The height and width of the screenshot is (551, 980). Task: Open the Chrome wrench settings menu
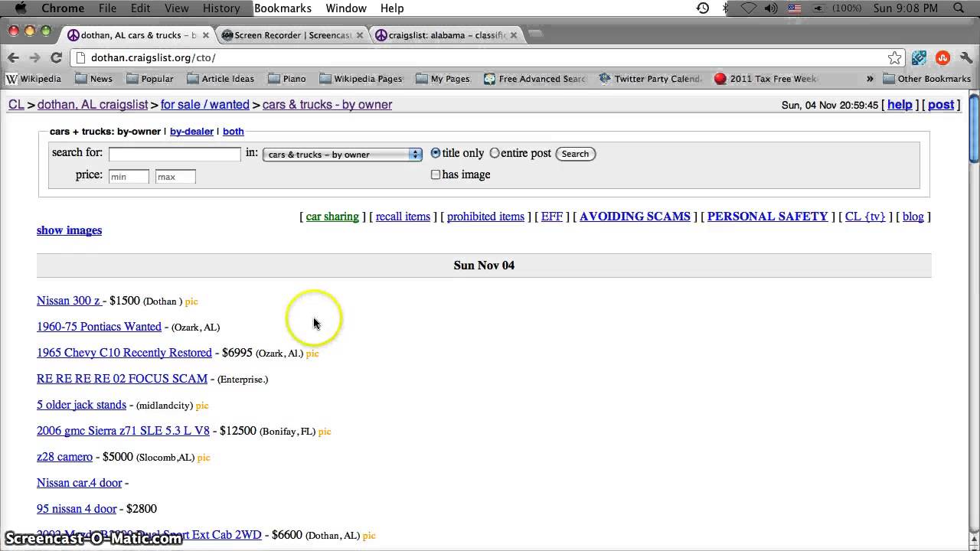coord(966,57)
